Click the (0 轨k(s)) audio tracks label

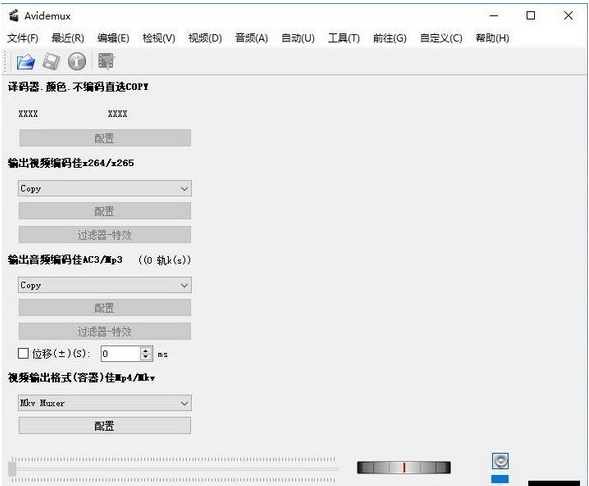click(165, 260)
